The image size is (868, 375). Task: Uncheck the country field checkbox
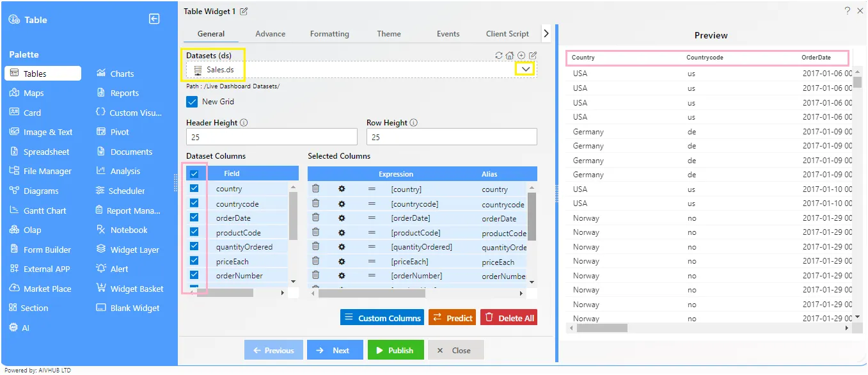[194, 188]
